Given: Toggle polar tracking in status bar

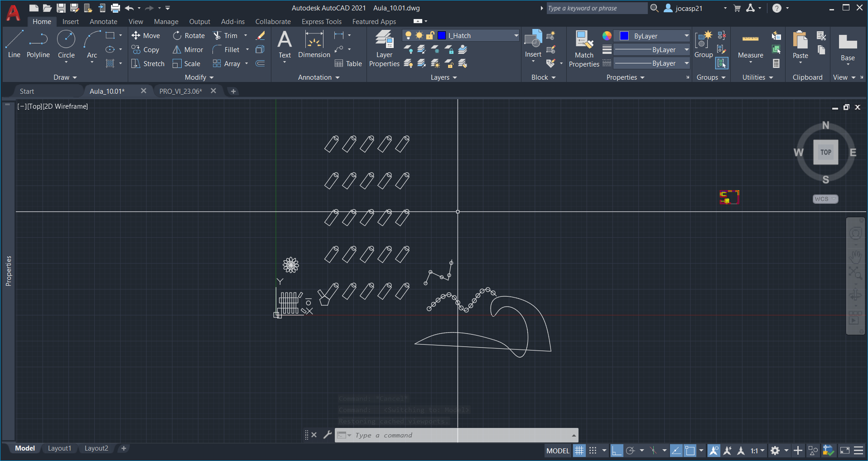Looking at the screenshot, I should 630,451.
